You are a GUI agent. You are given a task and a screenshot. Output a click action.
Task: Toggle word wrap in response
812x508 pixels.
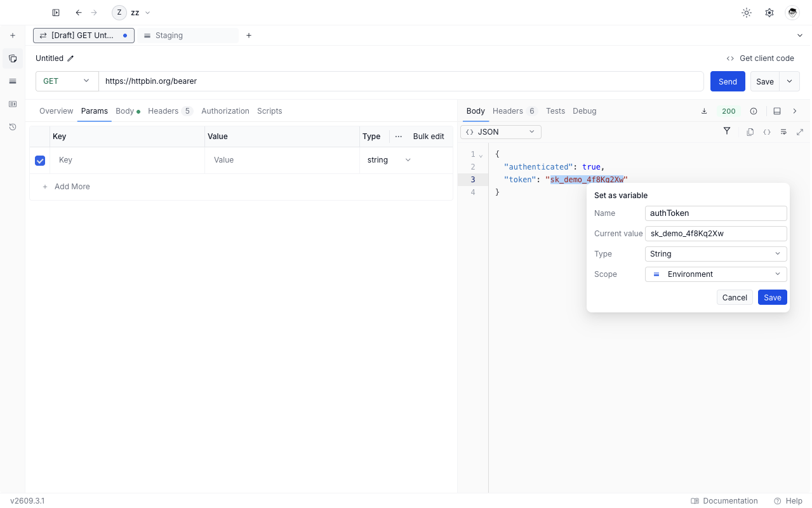tap(783, 132)
